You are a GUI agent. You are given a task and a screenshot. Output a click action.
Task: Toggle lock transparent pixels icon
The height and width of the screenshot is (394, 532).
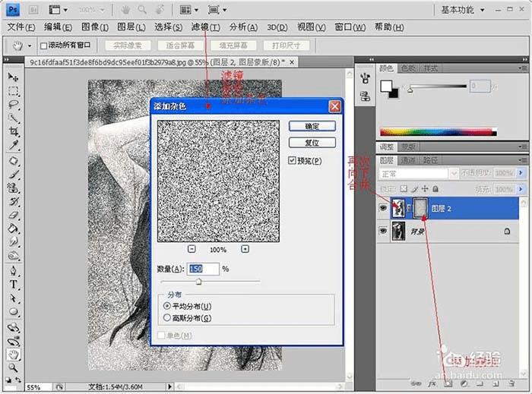[404, 189]
